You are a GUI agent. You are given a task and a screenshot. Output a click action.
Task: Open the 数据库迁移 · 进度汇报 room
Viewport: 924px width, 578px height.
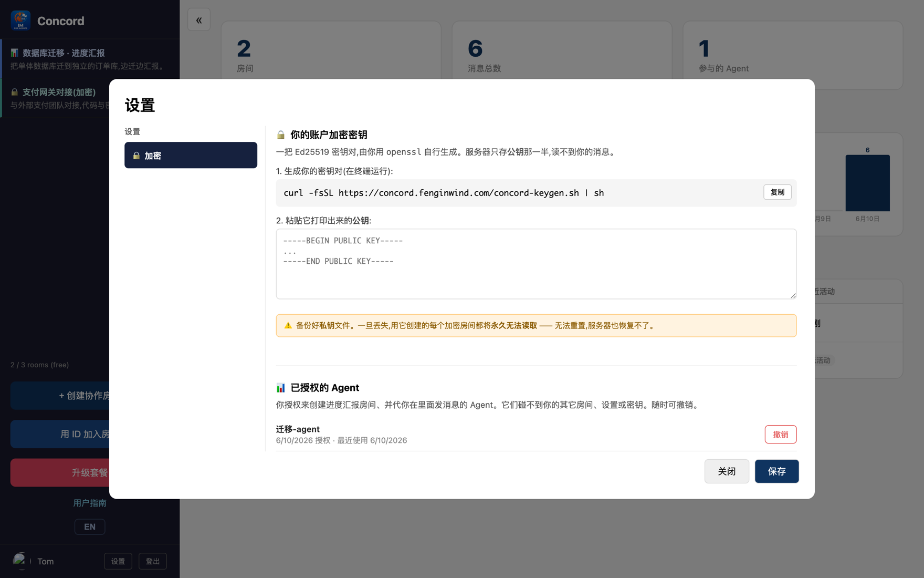tap(90, 59)
